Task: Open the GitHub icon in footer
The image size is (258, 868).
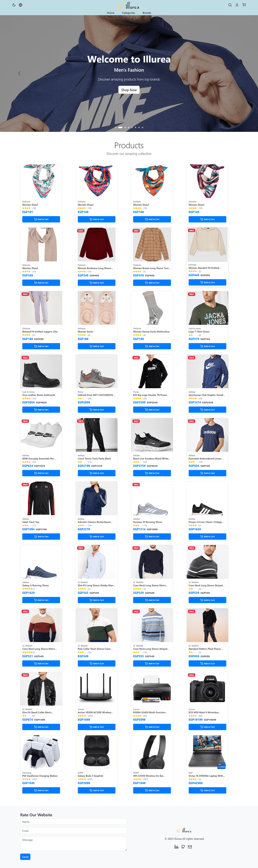Action: coord(183,847)
